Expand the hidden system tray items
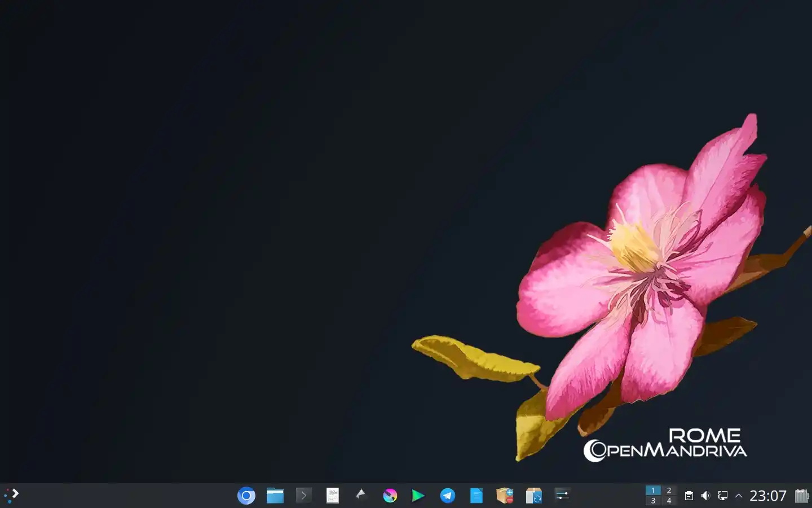This screenshot has height=508, width=812. coord(739,496)
